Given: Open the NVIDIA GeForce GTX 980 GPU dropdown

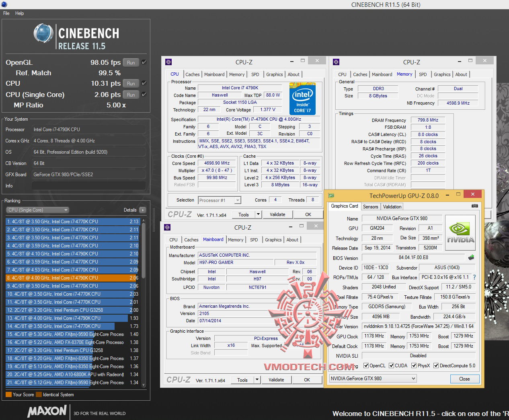Looking at the screenshot, I should tap(373, 379).
